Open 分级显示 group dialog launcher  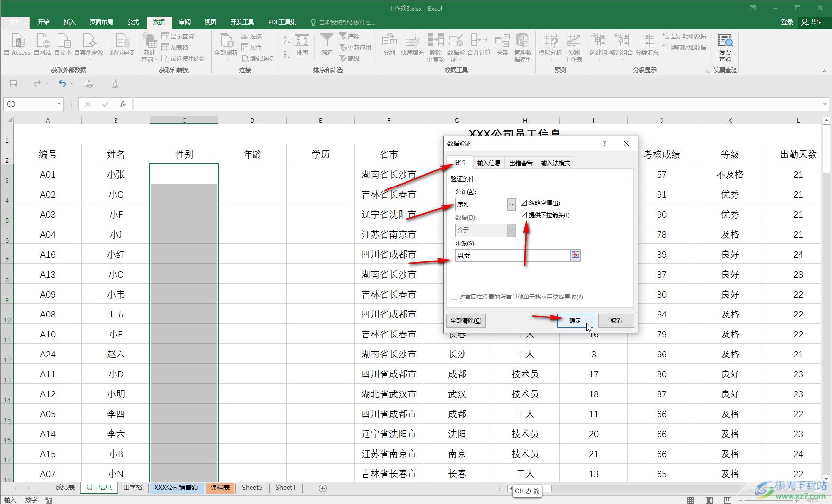pos(708,71)
